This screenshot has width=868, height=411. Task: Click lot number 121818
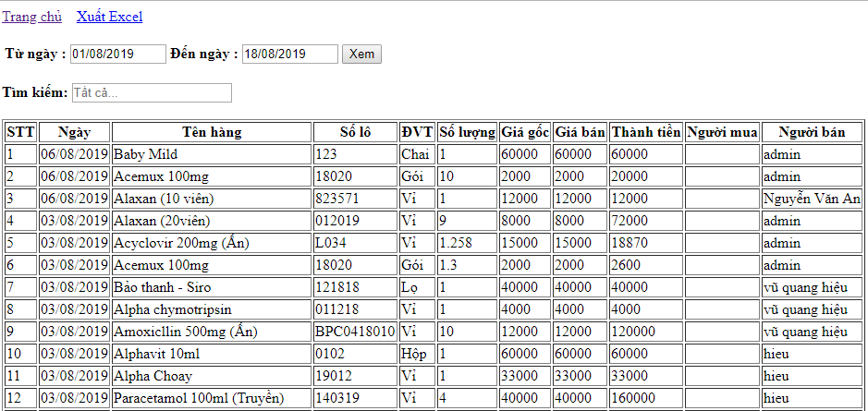(x=355, y=287)
